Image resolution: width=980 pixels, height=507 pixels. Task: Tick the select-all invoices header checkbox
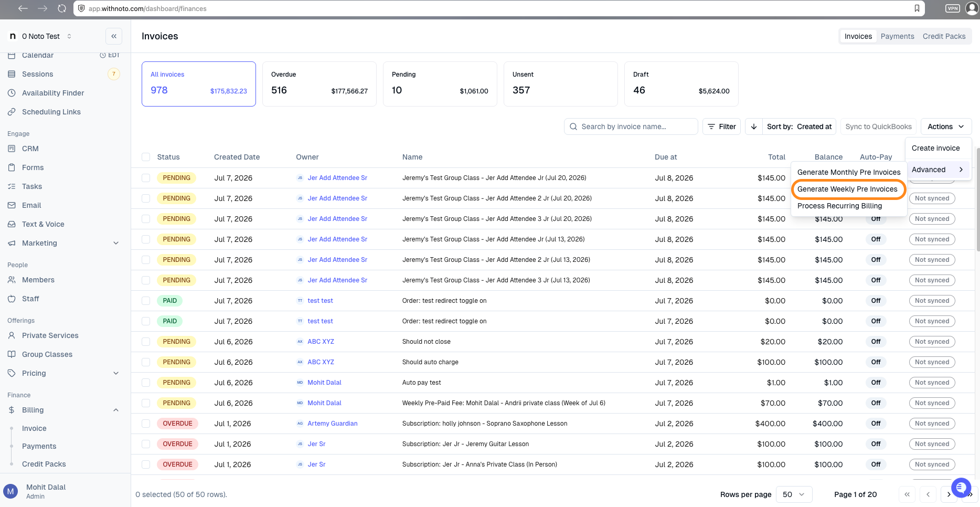146,157
